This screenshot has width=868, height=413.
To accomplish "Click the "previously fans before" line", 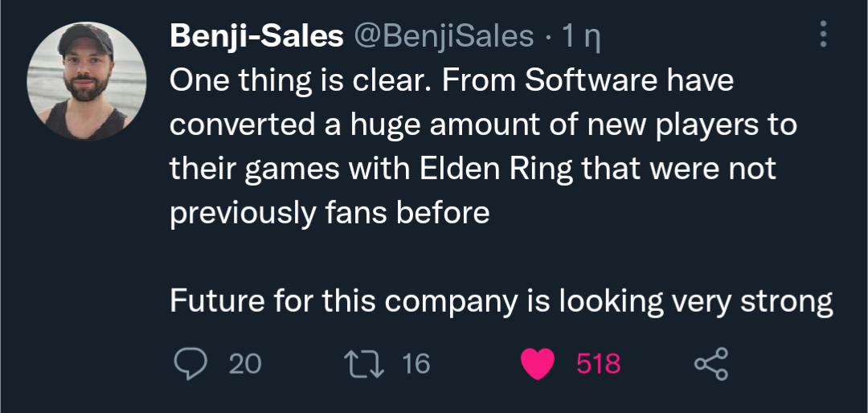I will coord(330,214).
